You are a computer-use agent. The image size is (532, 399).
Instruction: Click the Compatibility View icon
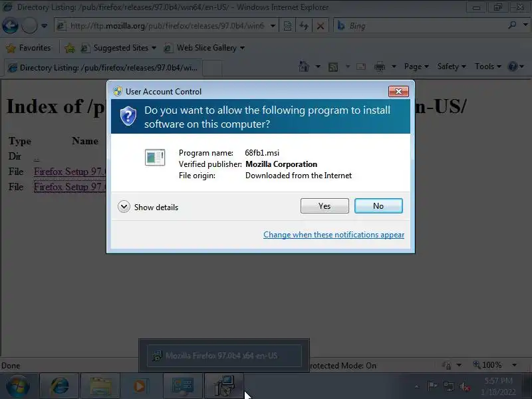pos(287,26)
